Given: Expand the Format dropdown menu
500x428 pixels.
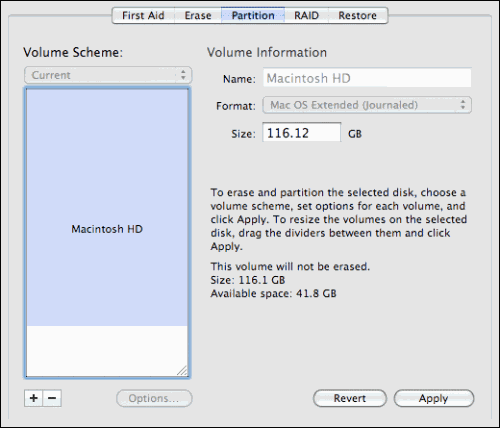Looking at the screenshot, I should pyautogui.click(x=367, y=105).
